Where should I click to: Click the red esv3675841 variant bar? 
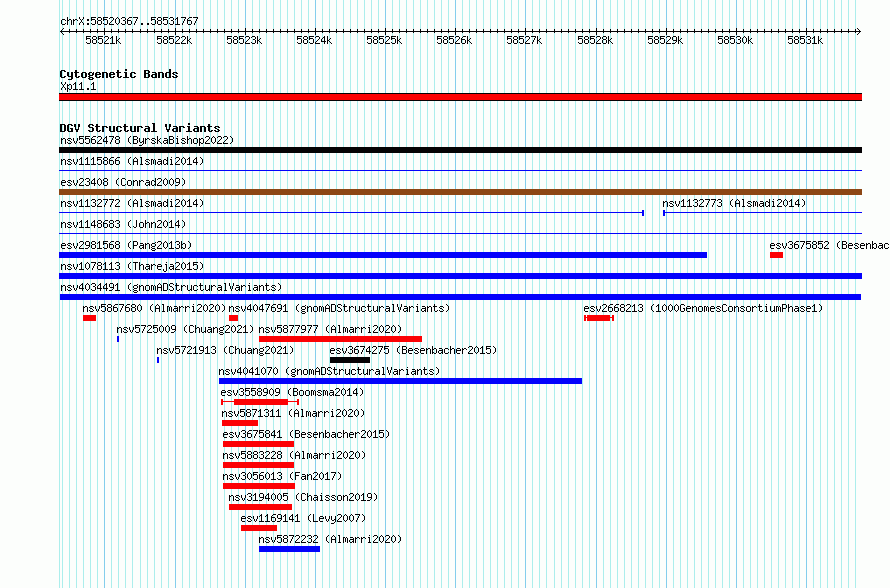(x=258, y=444)
